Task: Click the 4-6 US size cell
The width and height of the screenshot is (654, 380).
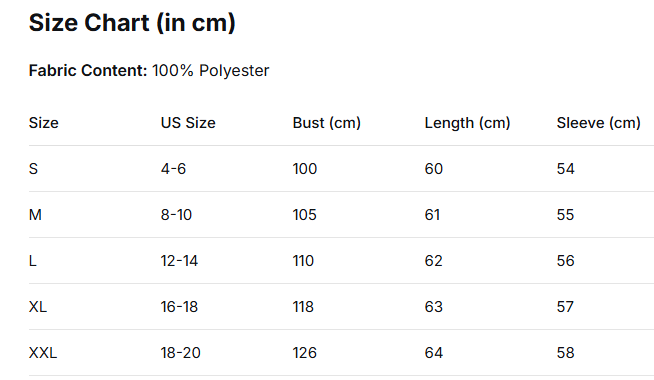Action: coord(174,169)
